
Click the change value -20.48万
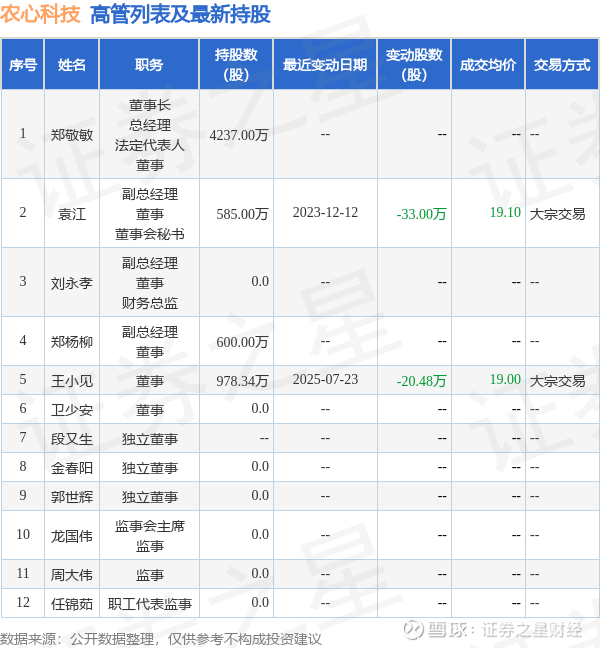point(421,381)
